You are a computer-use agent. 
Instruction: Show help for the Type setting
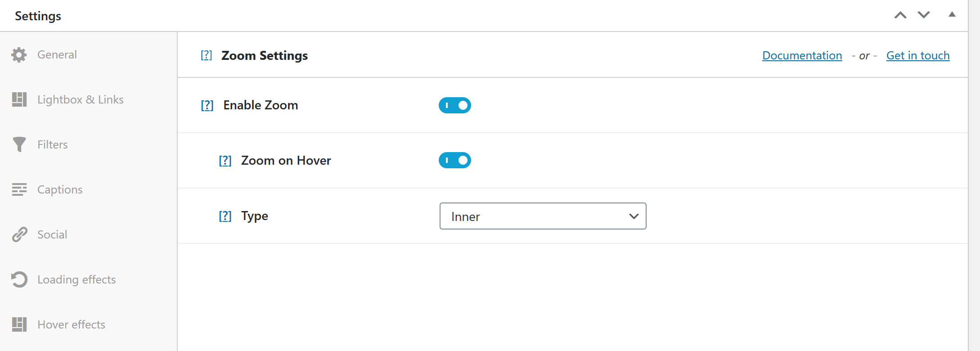click(x=225, y=216)
